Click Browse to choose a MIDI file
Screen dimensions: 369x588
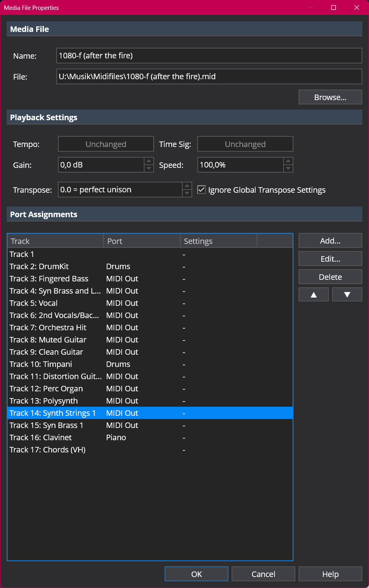330,97
